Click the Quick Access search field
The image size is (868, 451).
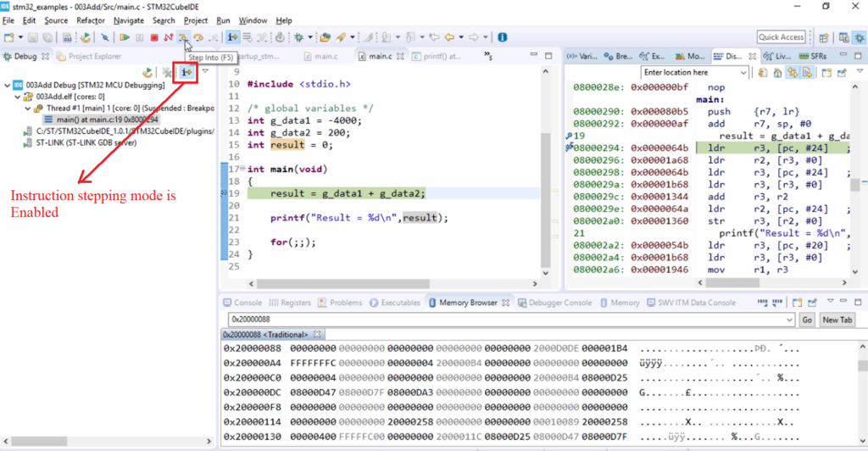pos(781,37)
